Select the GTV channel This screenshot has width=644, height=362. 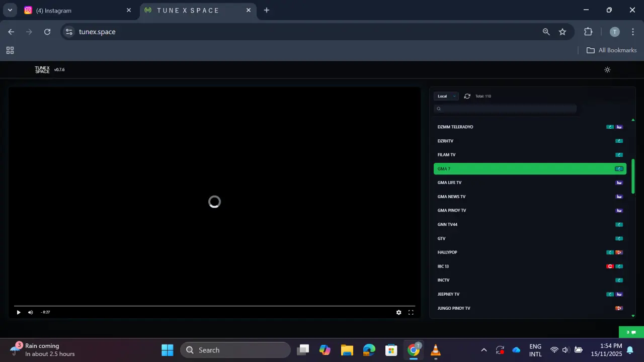click(x=530, y=238)
